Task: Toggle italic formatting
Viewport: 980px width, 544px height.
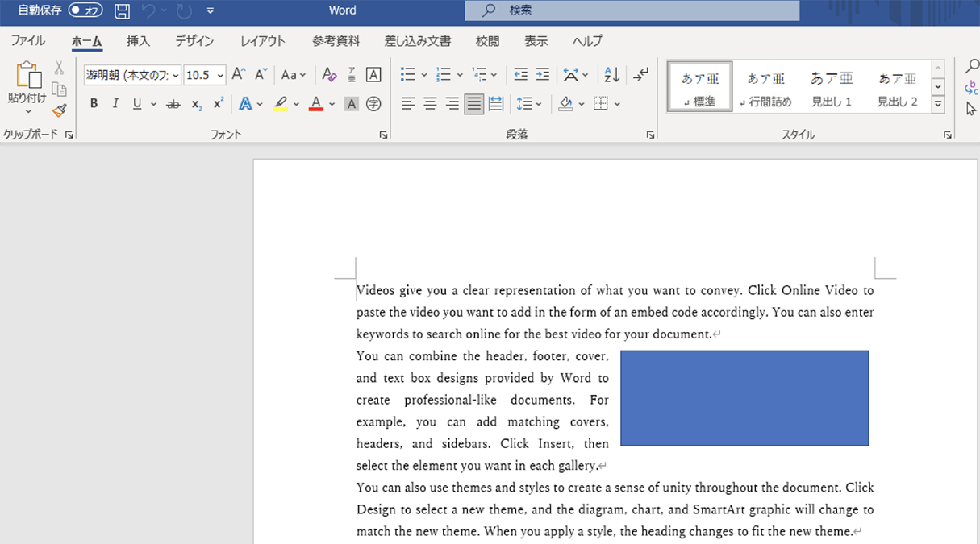Action: pos(115,104)
